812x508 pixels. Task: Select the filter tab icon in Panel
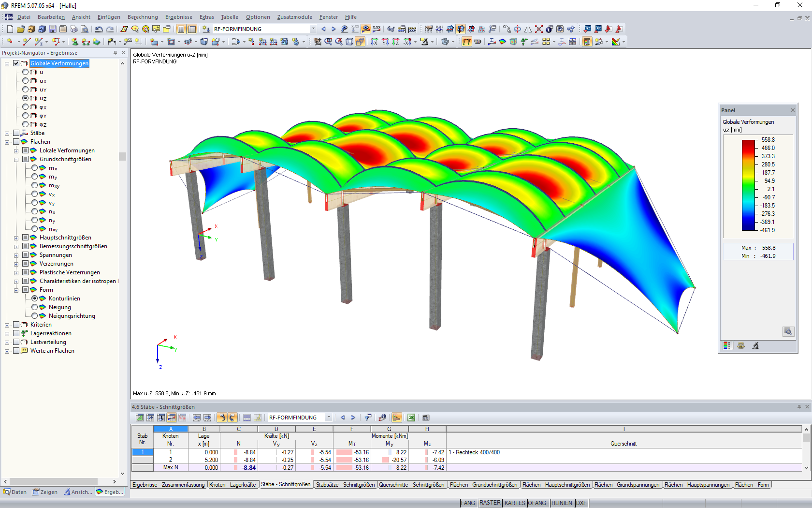(x=755, y=345)
